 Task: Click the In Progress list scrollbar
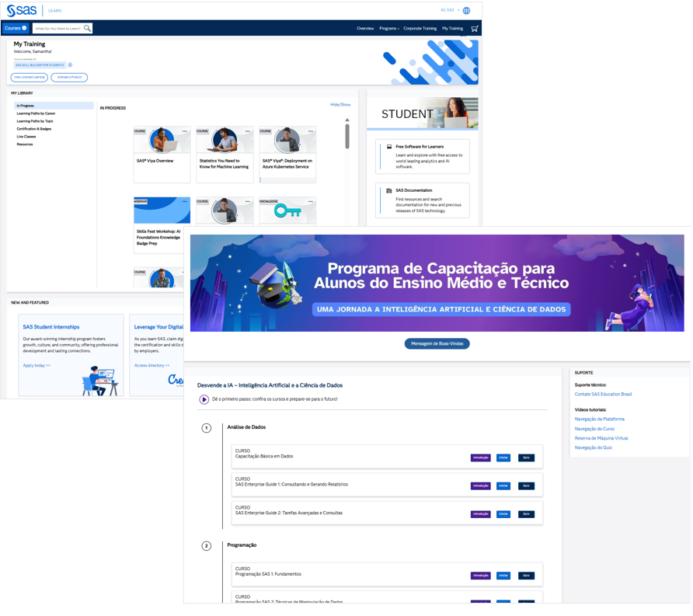coord(347,136)
